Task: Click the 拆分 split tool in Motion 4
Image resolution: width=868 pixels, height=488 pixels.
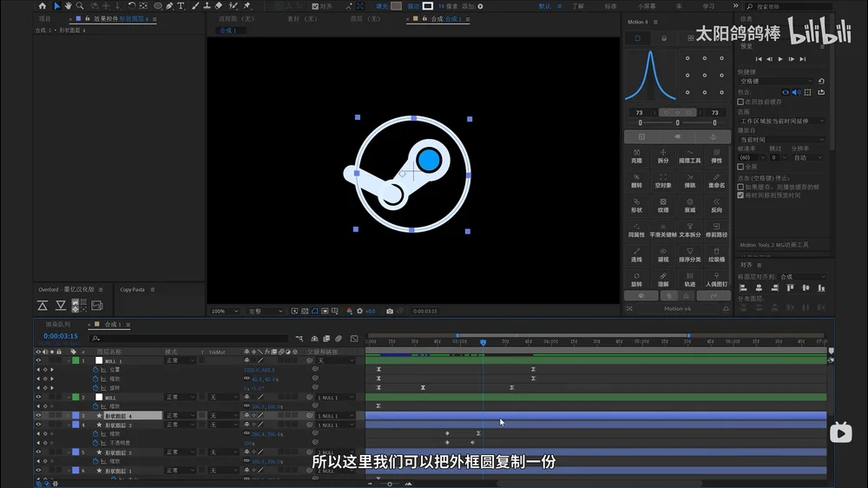Action: [x=663, y=156]
